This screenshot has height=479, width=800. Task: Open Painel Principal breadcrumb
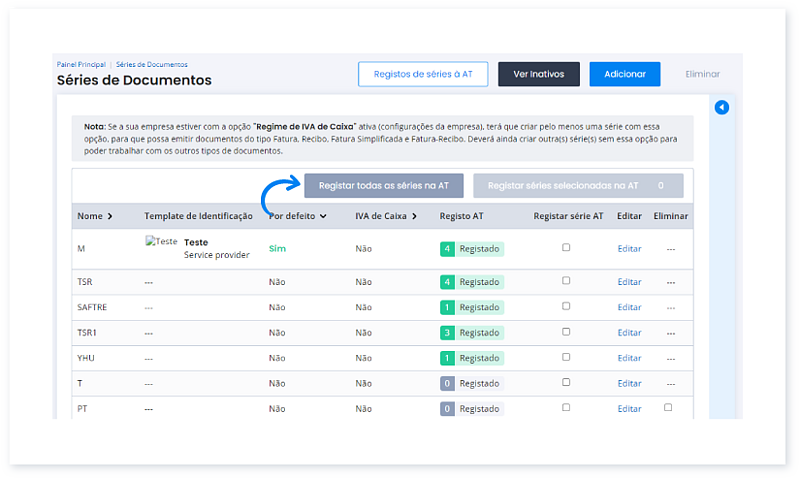81,64
